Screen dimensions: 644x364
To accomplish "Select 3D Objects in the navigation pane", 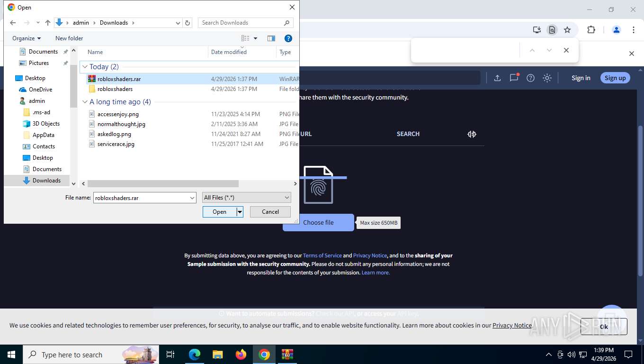I will click(46, 124).
